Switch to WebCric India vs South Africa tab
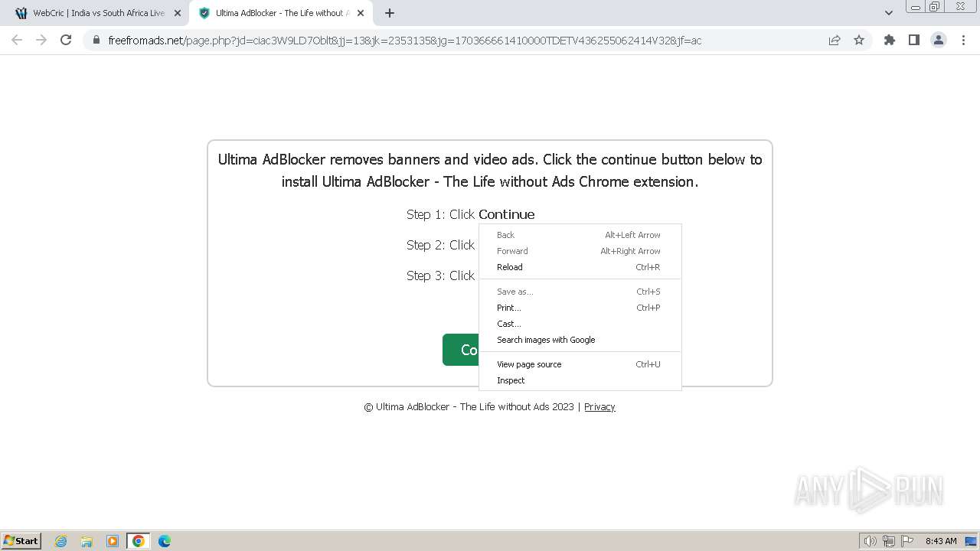This screenshot has height=551, width=980. click(x=98, y=13)
